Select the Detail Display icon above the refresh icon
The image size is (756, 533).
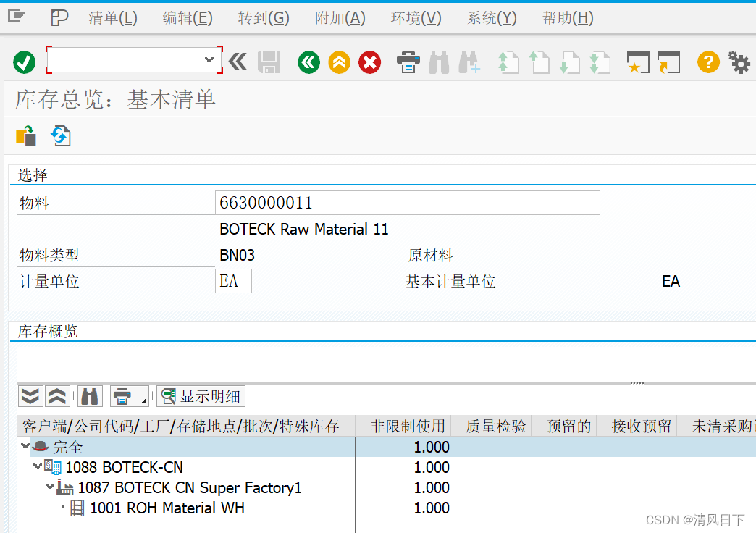(x=27, y=135)
